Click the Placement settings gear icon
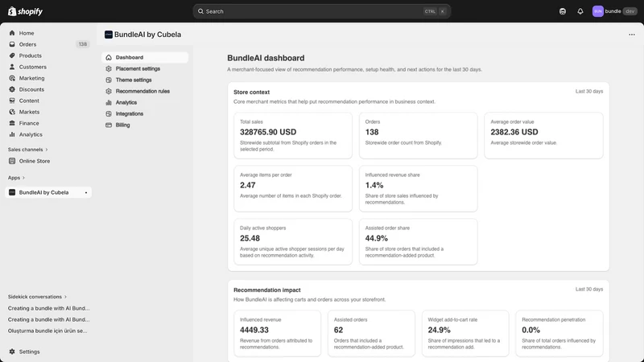Viewport: 644px width, 362px height. click(109, 68)
